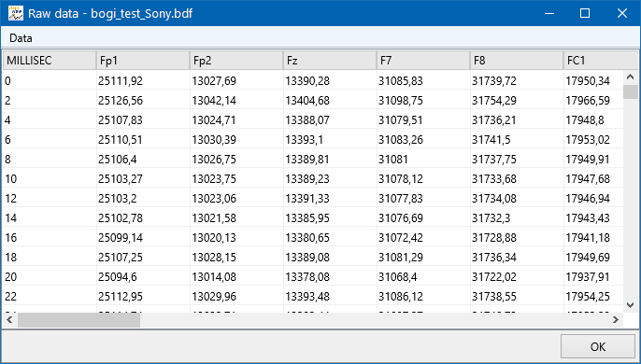The width and height of the screenshot is (641, 364).
Task: Select Fz cell 13393,48
Action: point(330,297)
